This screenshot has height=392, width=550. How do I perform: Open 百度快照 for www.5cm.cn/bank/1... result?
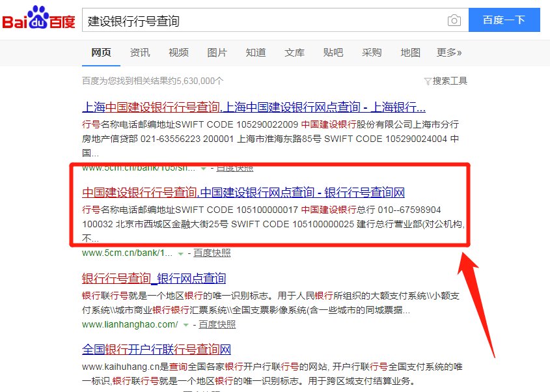coord(212,253)
